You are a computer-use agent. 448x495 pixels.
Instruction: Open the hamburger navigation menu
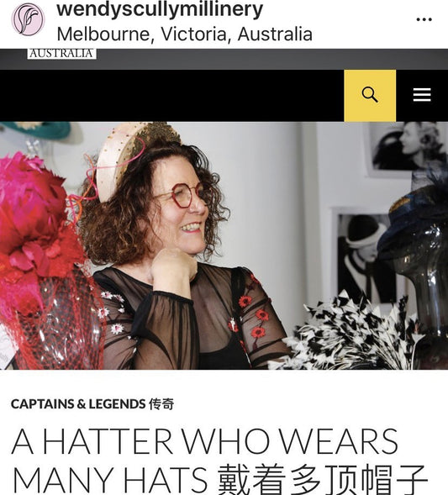click(x=422, y=95)
